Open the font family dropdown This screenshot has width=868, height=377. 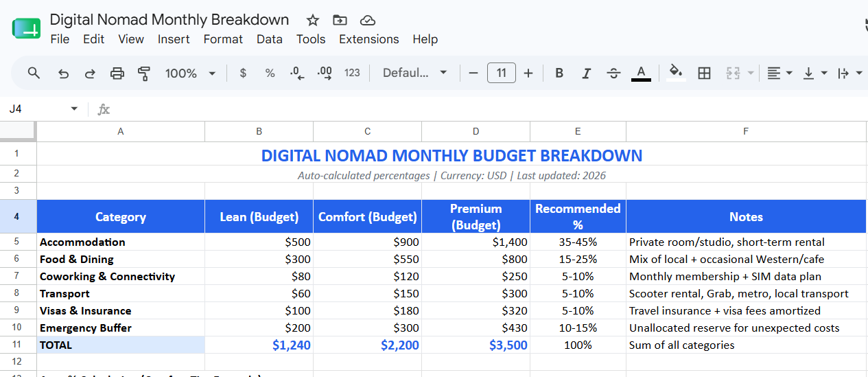pyautogui.click(x=415, y=73)
